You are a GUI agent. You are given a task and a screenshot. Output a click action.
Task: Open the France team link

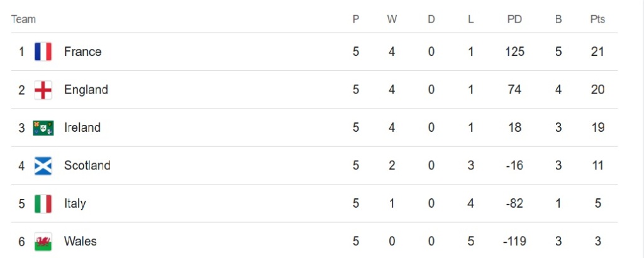tap(82, 51)
